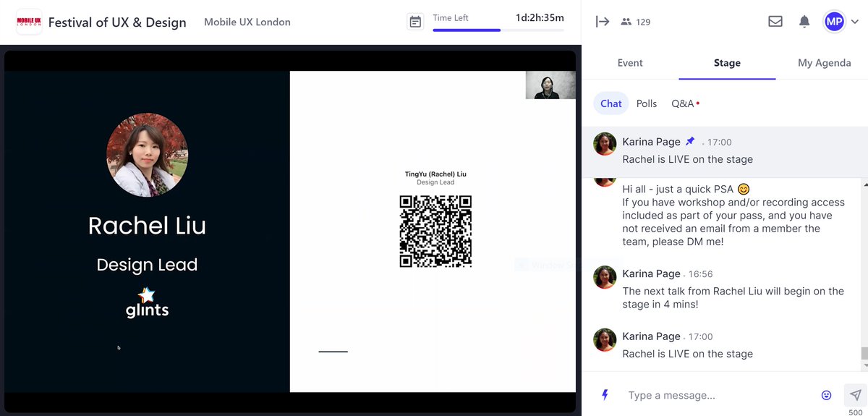Click Karina Page avatar at 16:56 message

(605, 277)
